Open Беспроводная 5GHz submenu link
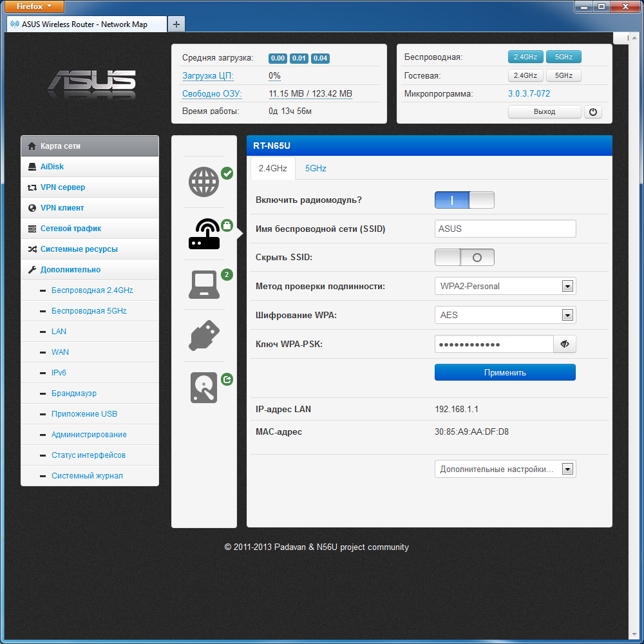This screenshot has height=644, width=644. 89,311
